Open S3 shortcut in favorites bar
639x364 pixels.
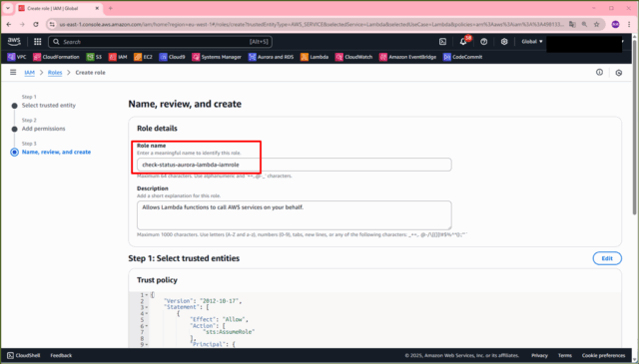[x=94, y=57]
